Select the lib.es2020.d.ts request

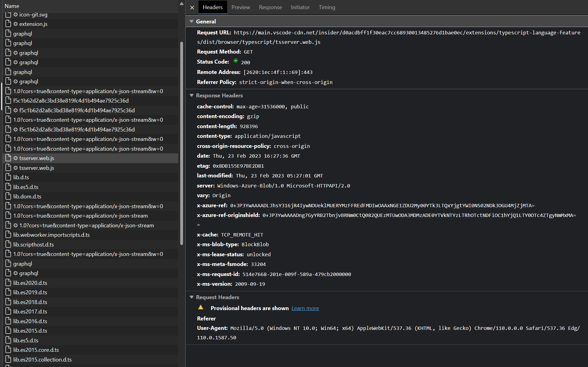point(30,283)
